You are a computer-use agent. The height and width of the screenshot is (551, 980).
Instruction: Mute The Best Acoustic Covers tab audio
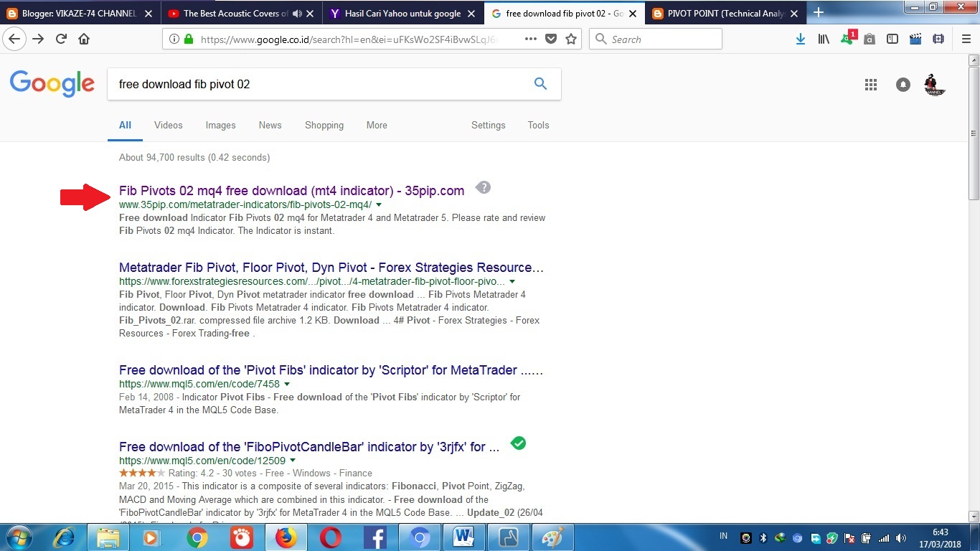pyautogui.click(x=297, y=13)
